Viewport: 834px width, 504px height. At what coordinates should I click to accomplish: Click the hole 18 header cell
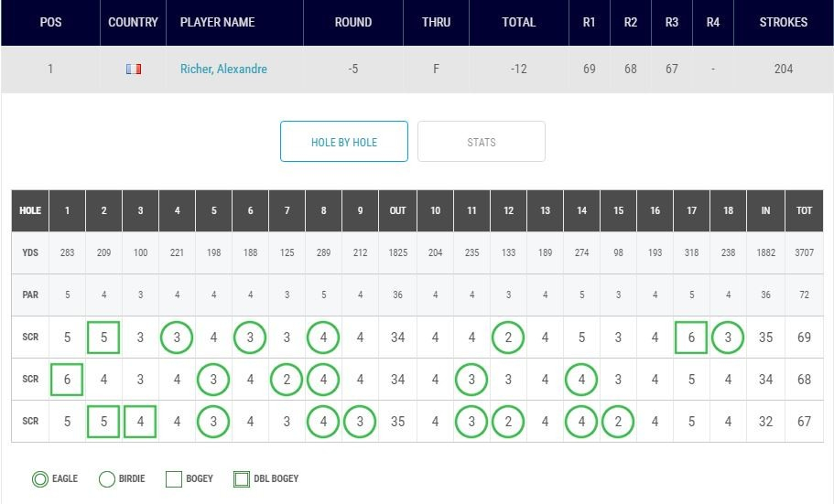click(x=728, y=210)
